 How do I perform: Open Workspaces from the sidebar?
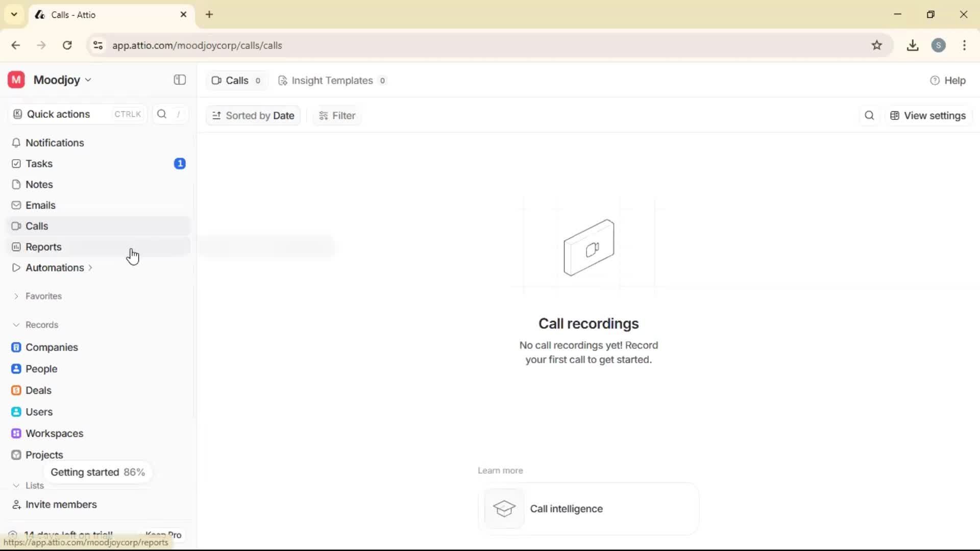point(55,433)
